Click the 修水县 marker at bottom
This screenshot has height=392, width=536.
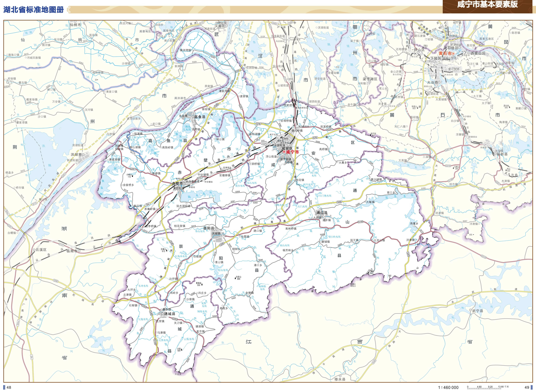coord(340,376)
